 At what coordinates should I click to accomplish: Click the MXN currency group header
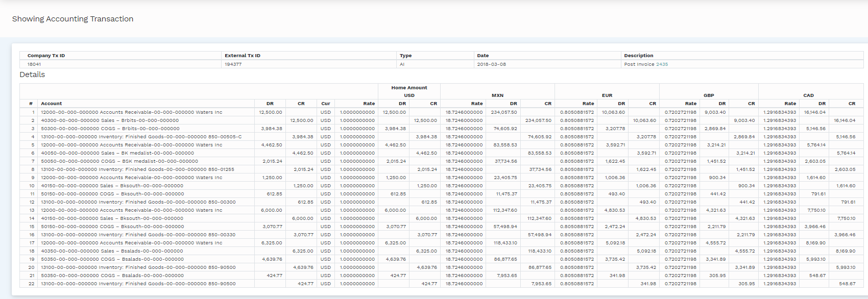(497, 95)
